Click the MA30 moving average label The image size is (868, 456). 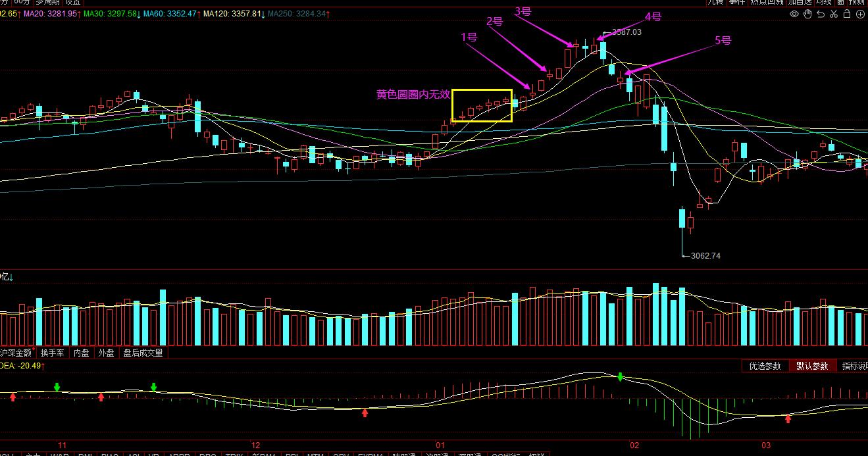(110, 14)
